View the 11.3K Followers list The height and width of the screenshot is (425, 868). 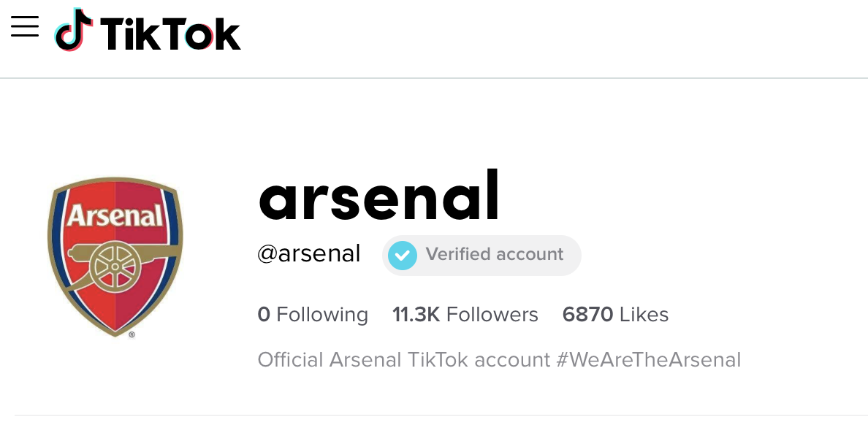click(x=465, y=314)
